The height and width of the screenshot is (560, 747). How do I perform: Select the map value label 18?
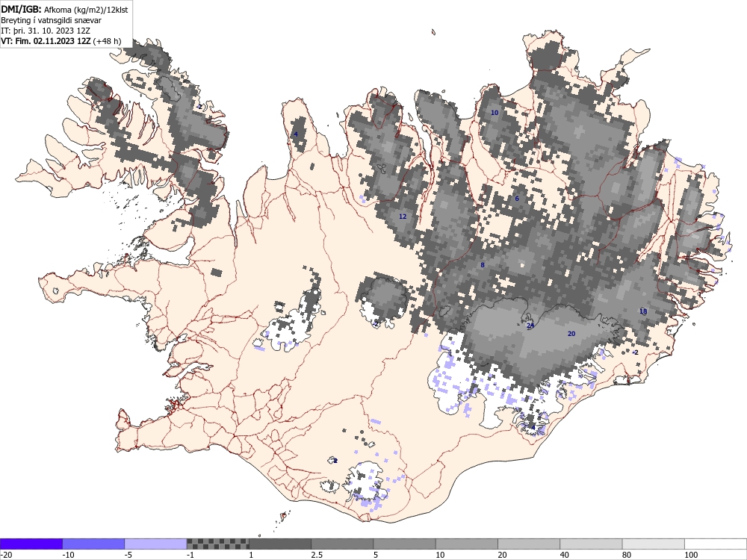point(643,311)
